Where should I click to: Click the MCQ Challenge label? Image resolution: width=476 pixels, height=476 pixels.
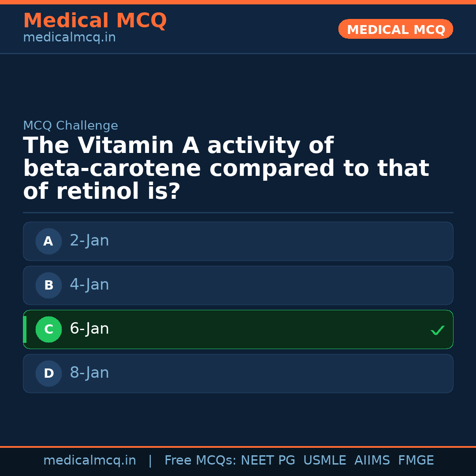pyautogui.click(x=71, y=126)
